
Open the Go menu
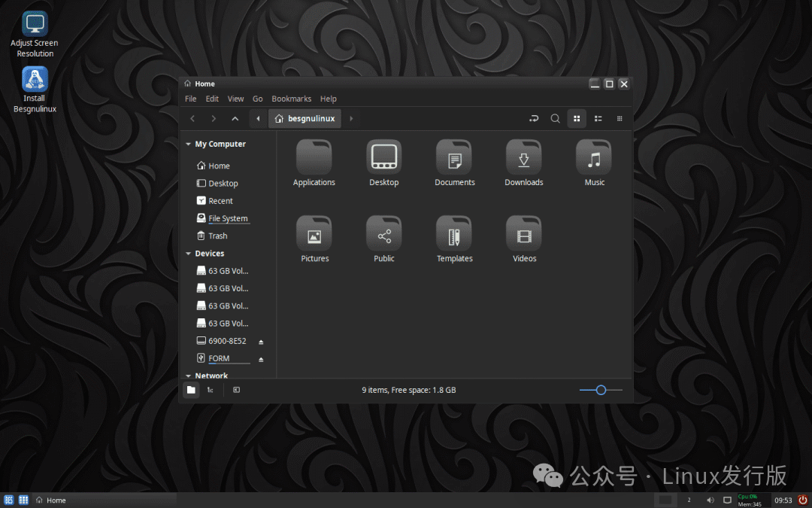pyautogui.click(x=258, y=99)
